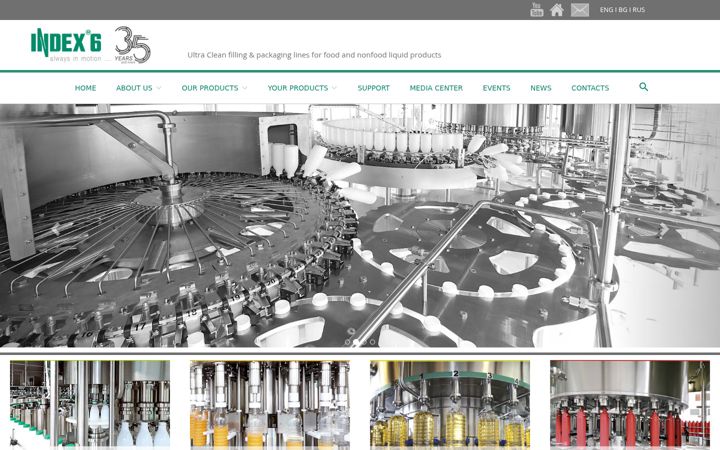720x450 pixels.
Task: Open the orange juice bottles thumbnail
Action: point(270,404)
